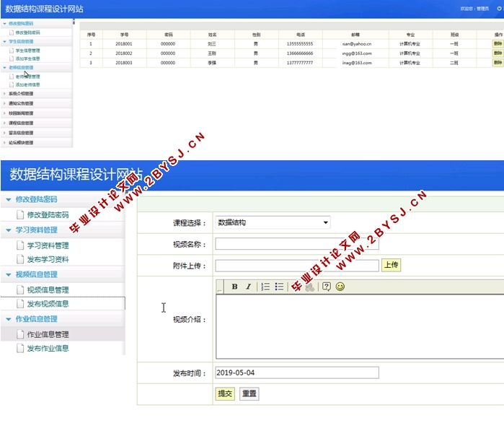
Task: Click inside the 视频介绍 editor text area
Action: [360, 326]
